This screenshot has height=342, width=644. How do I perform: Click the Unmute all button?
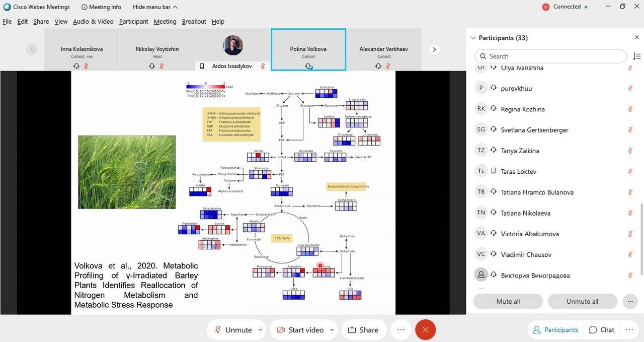pyautogui.click(x=582, y=301)
